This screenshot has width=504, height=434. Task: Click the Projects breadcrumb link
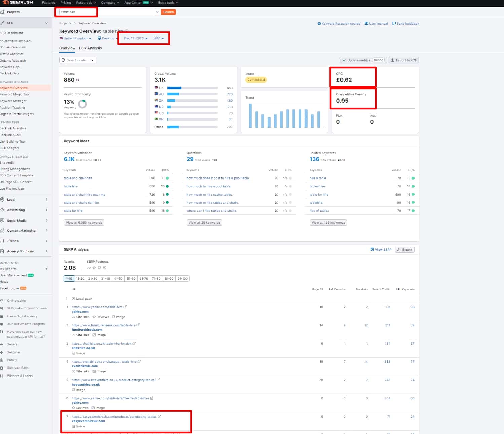[65, 23]
